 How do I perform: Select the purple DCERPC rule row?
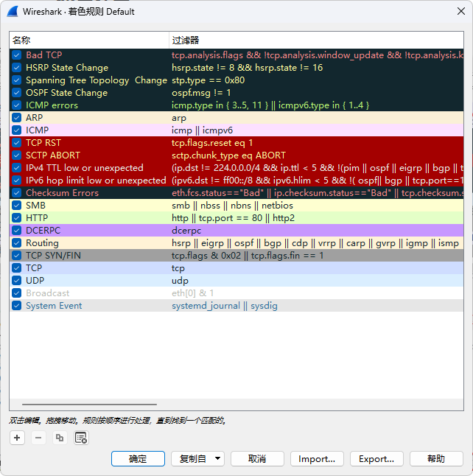pyautogui.click(x=221, y=231)
